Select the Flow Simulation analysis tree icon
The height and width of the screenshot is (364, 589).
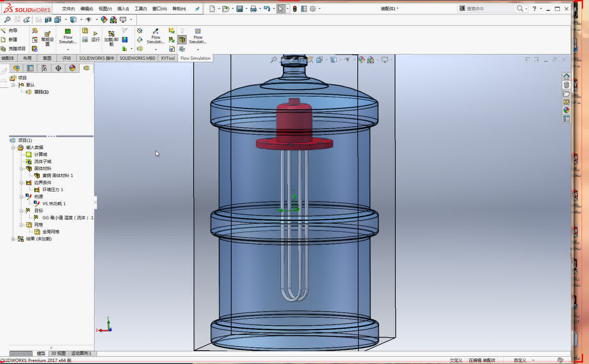[87, 68]
